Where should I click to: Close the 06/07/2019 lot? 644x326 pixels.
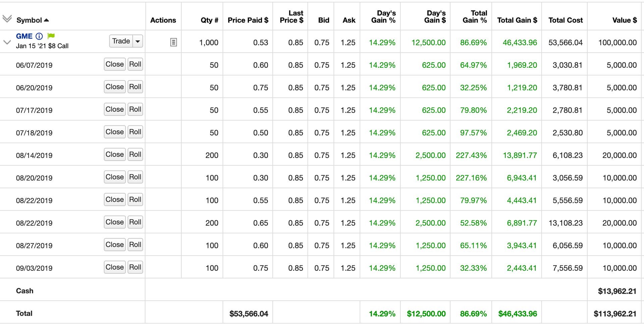(x=115, y=64)
